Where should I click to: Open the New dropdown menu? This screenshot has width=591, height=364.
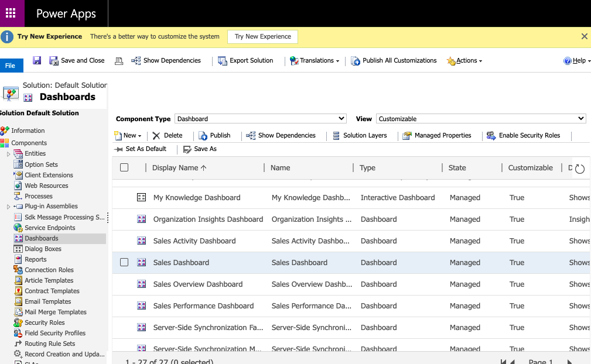click(128, 136)
